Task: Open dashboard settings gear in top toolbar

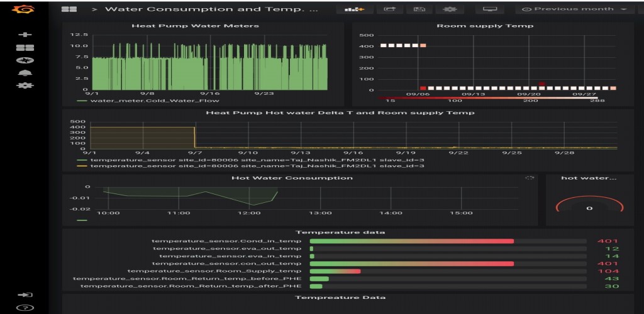Action: click(449, 9)
